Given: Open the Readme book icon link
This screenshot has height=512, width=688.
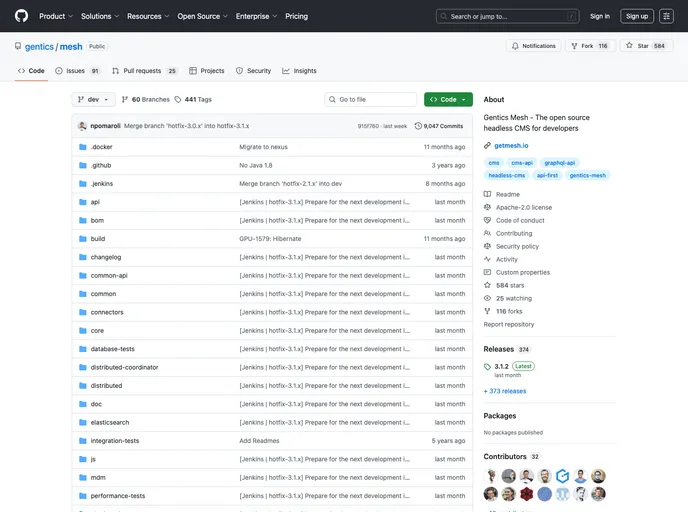Looking at the screenshot, I should (x=487, y=194).
